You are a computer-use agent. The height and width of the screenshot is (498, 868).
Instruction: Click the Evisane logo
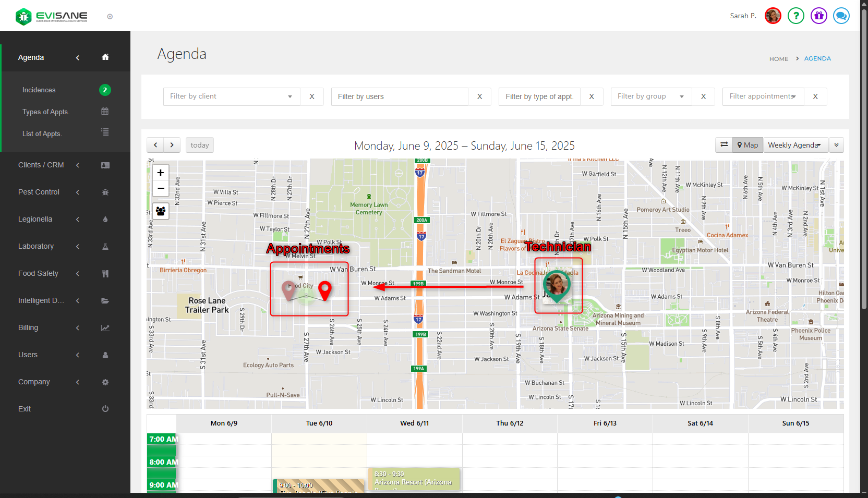[52, 16]
